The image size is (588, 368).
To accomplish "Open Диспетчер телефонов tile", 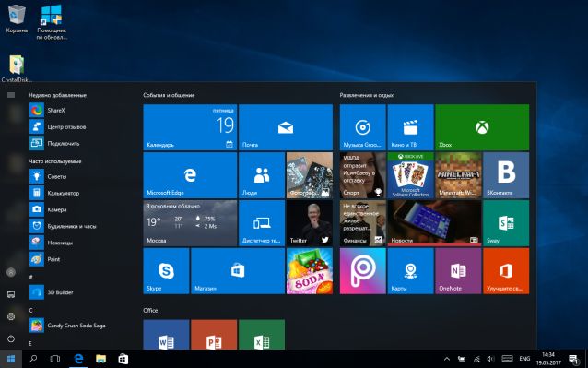I will (x=262, y=223).
